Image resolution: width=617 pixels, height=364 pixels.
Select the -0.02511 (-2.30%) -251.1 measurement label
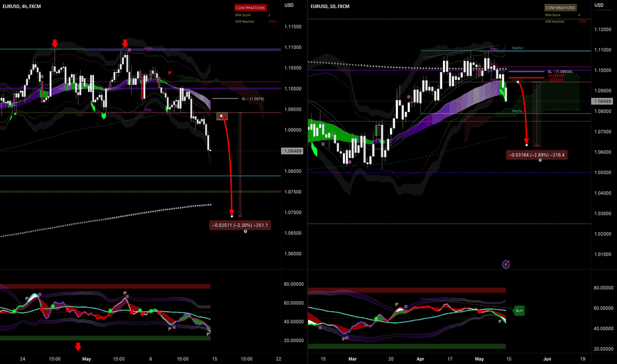point(240,226)
